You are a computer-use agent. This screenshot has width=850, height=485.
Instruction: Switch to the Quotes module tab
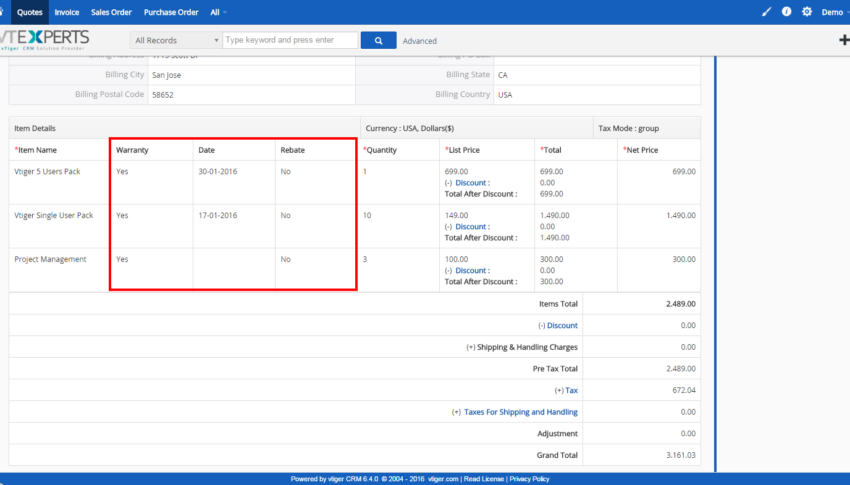29,12
